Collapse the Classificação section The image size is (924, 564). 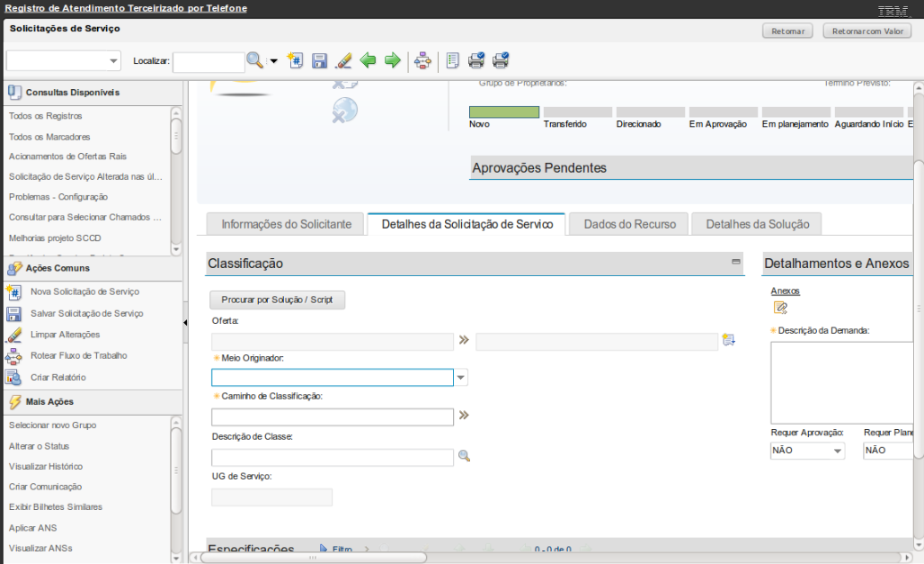736,262
